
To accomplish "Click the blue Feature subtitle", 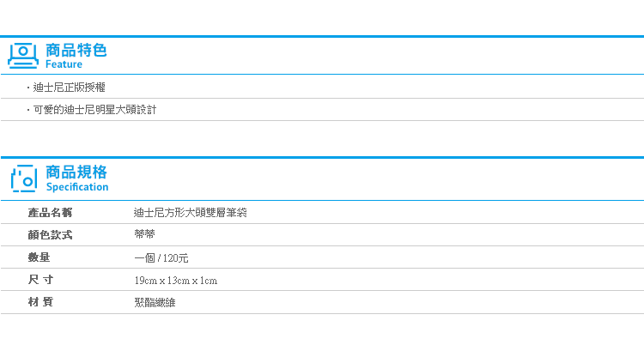I will tap(64, 64).
